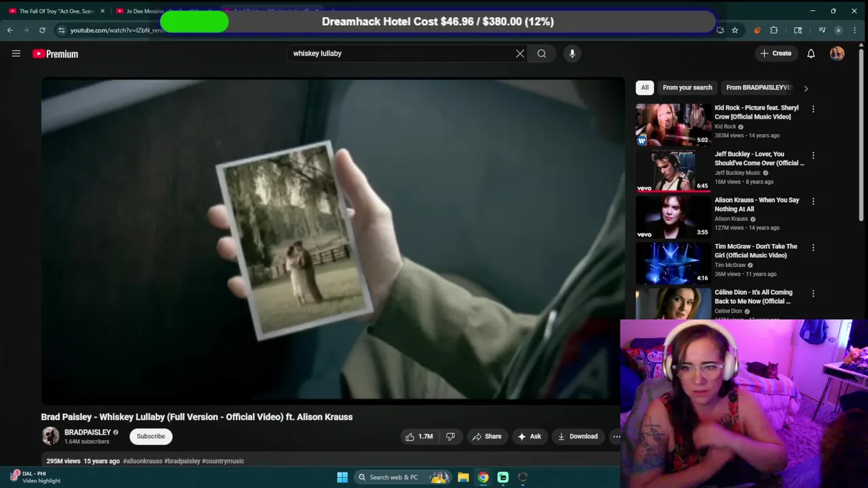Open search side panel icon

click(x=798, y=30)
